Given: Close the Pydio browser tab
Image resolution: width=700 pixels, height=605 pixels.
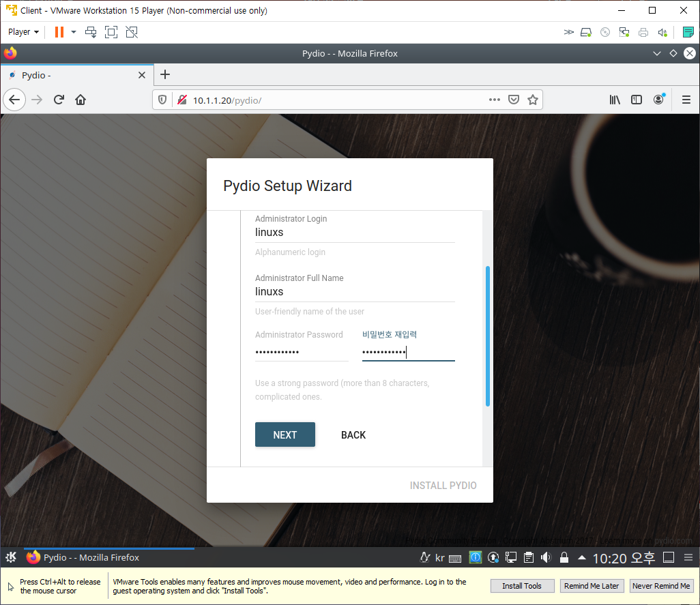Looking at the screenshot, I should (142, 75).
